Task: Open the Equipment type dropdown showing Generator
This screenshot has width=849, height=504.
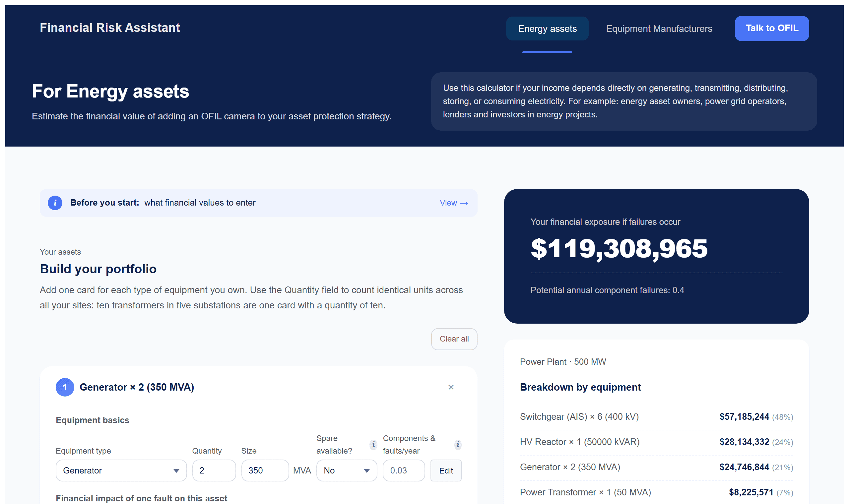Action: (x=121, y=471)
